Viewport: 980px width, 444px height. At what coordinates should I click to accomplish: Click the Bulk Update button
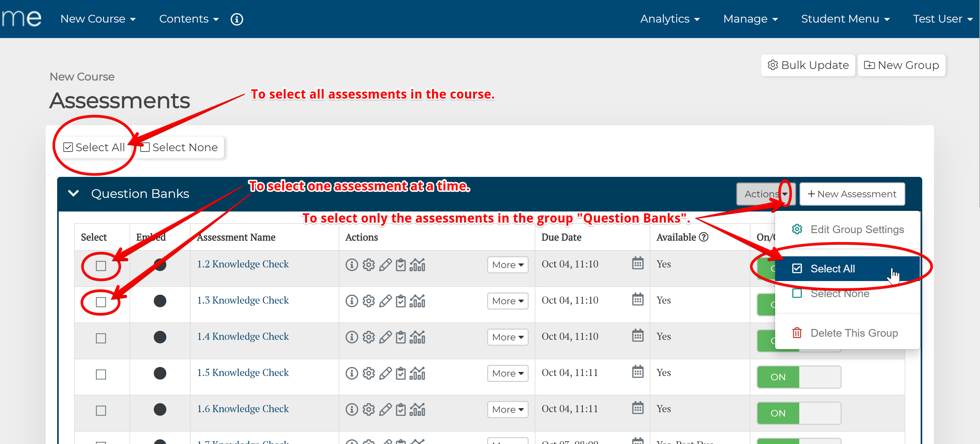(808, 65)
